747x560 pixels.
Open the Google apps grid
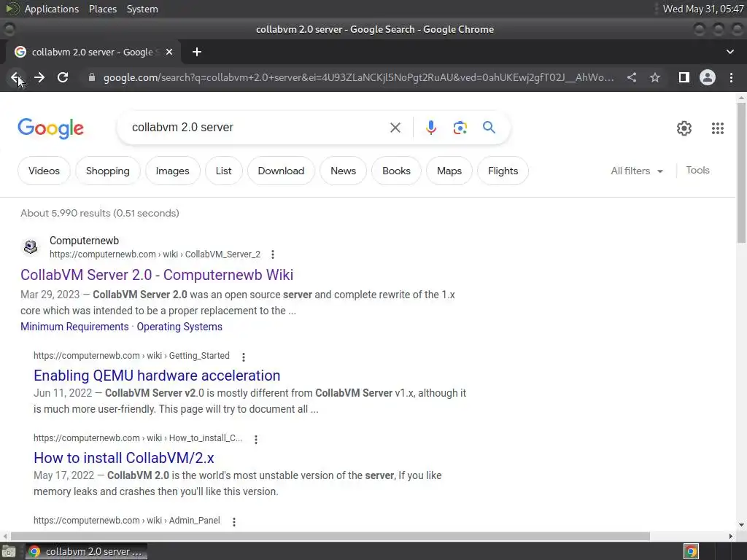pos(718,128)
